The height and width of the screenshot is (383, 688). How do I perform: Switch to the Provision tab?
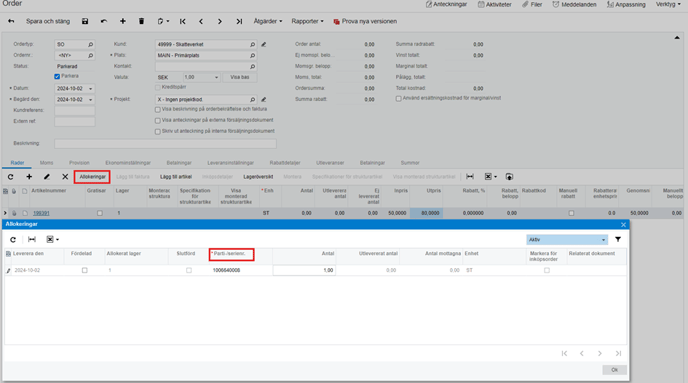(79, 163)
